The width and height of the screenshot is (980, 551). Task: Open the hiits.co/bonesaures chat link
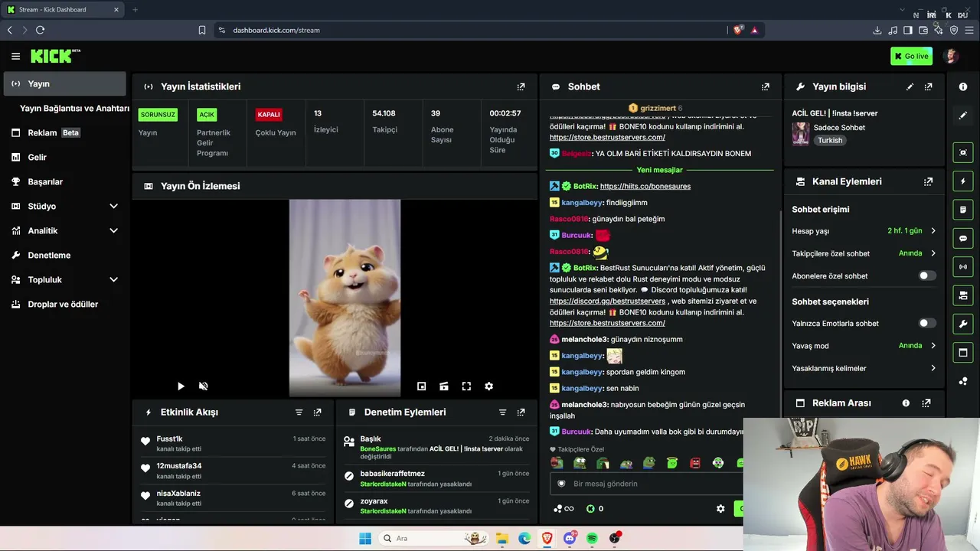click(x=645, y=186)
